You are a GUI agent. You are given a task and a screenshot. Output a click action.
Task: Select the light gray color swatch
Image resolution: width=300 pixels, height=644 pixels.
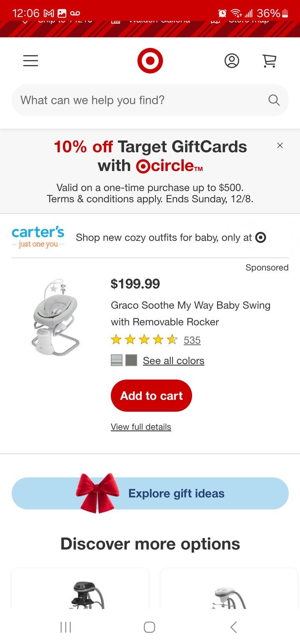click(117, 360)
